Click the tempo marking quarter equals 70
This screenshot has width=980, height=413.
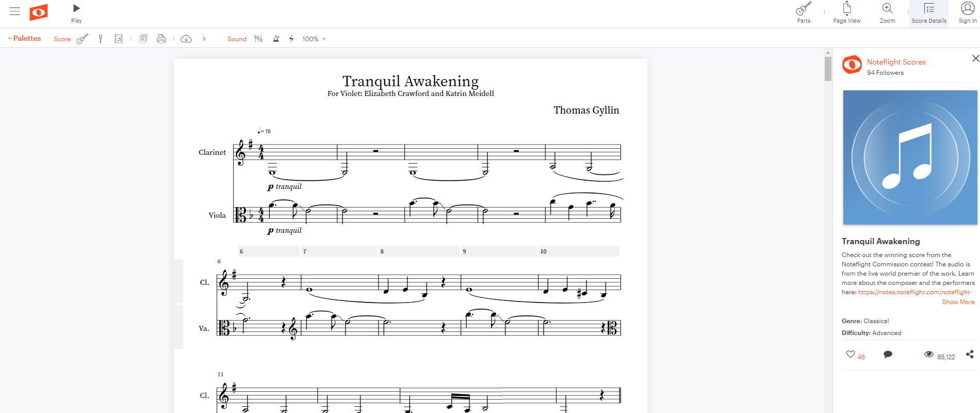(x=264, y=131)
